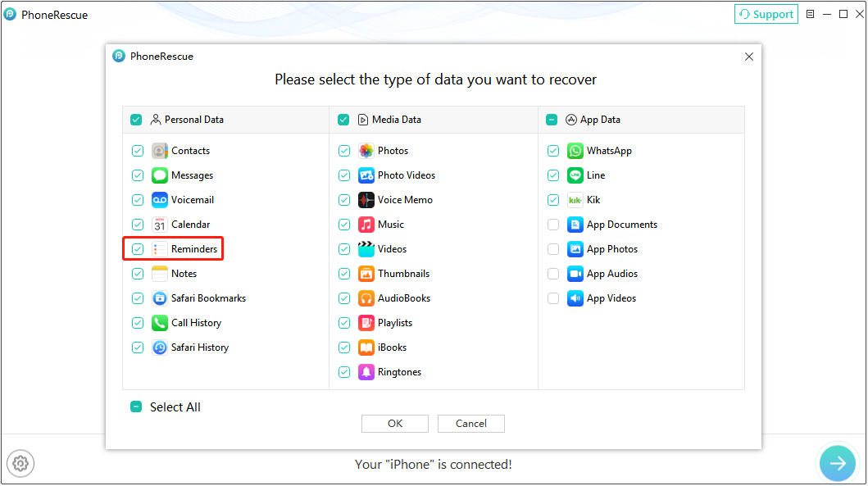Click the green Messages icon

click(160, 175)
